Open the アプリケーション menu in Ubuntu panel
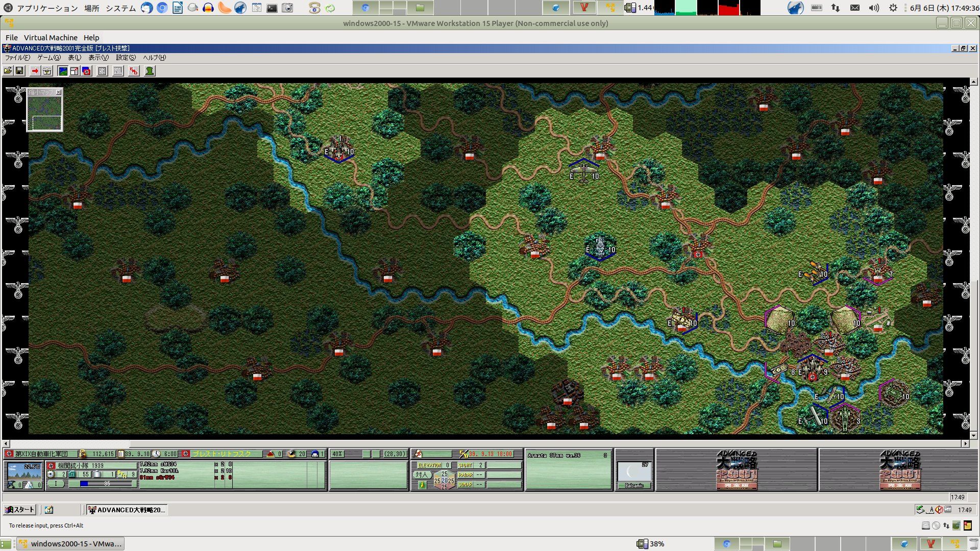Viewport: 980px width, 551px height. point(47,8)
